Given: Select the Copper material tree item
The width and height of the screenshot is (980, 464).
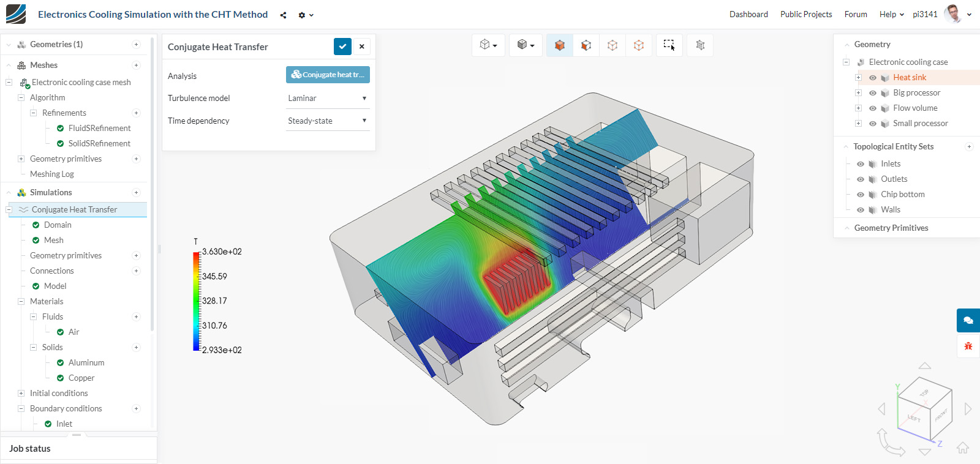Looking at the screenshot, I should coord(81,378).
